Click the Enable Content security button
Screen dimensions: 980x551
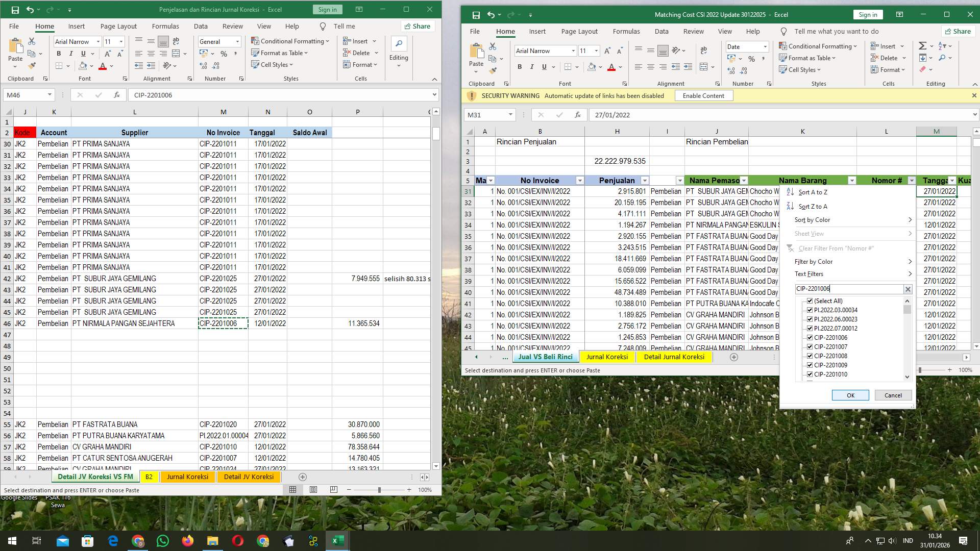[704, 95]
